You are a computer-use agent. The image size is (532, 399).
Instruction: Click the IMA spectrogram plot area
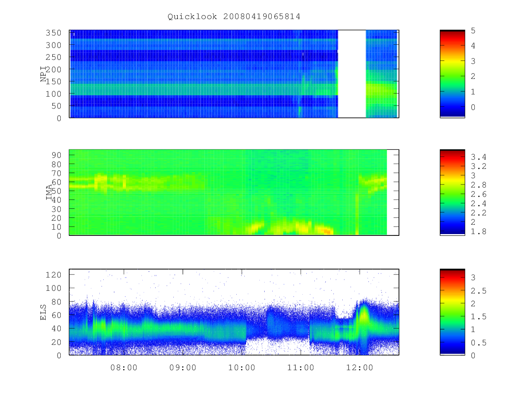(x=234, y=192)
